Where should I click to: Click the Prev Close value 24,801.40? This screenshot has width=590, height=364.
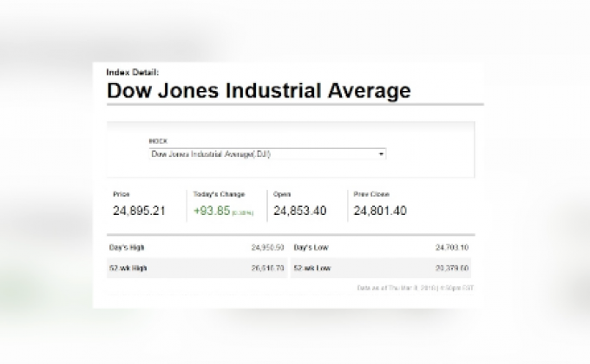point(380,211)
